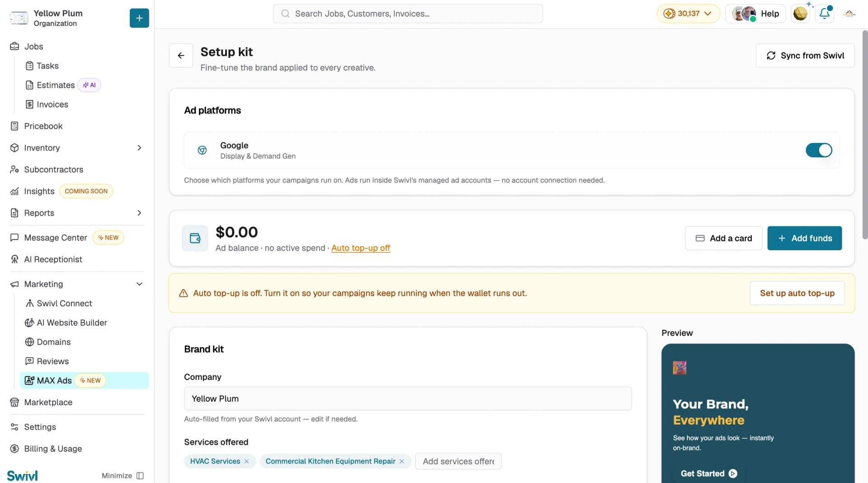Open Swivl Connect
868x483 pixels.
click(x=64, y=304)
